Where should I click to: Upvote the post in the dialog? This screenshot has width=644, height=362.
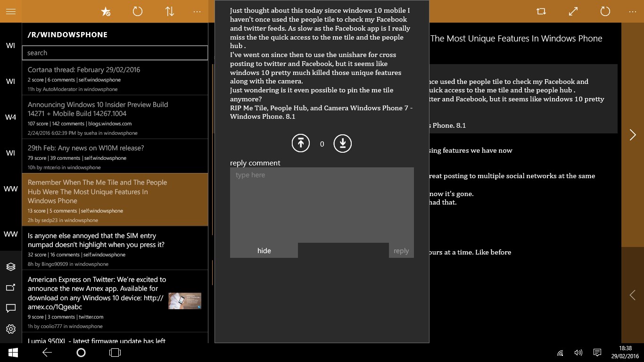[301, 143]
